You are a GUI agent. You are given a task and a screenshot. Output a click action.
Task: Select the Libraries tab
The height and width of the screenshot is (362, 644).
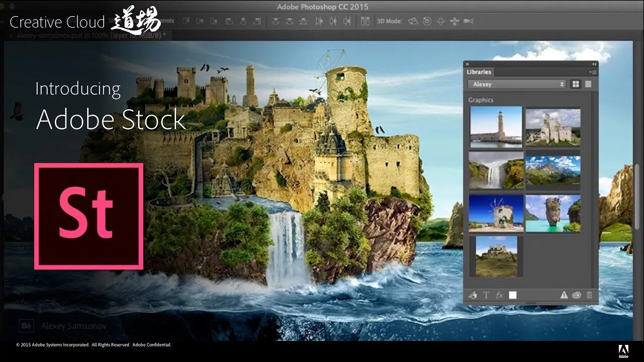pos(479,72)
